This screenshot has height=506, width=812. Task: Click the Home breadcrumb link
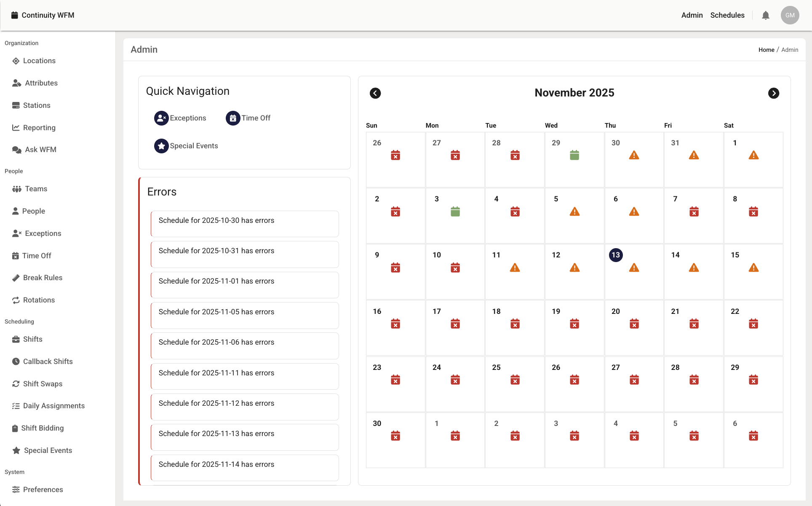[x=766, y=50]
